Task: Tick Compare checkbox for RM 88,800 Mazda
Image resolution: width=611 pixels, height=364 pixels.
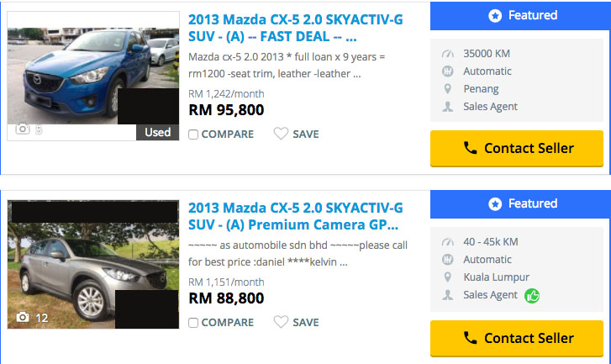Action: click(x=193, y=323)
